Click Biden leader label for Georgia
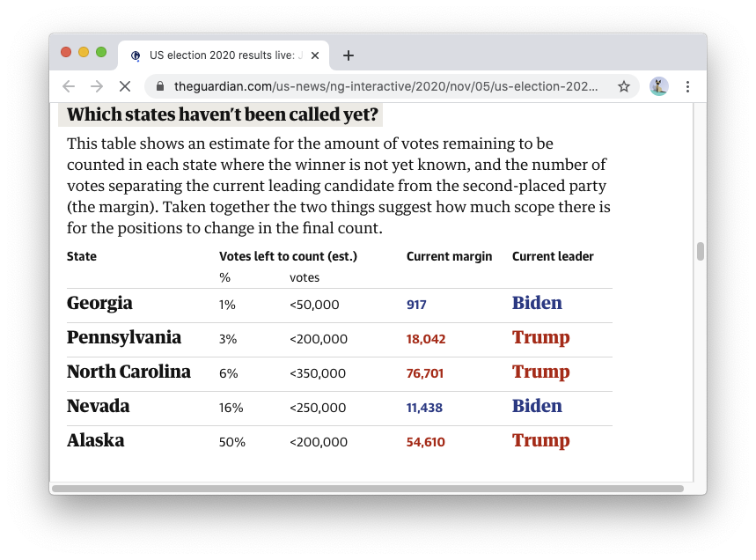The height and width of the screenshot is (560, 756). [x=537, y=304]
